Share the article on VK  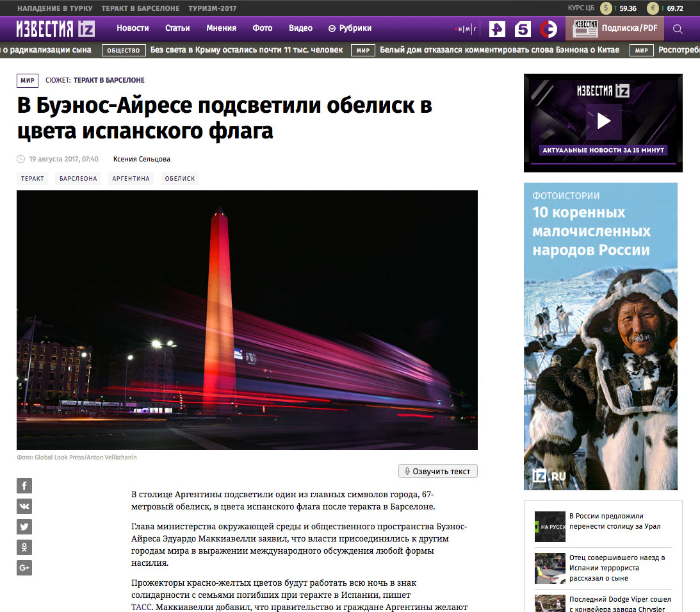(24, 506)
